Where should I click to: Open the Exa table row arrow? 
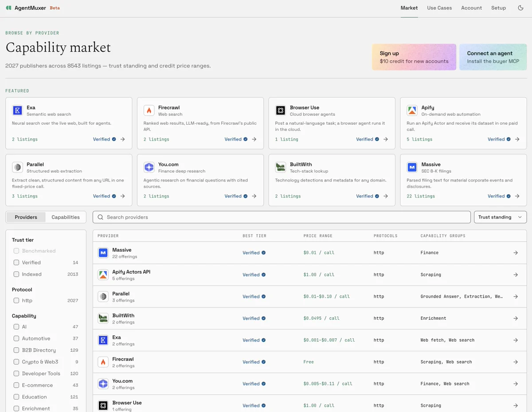[x=516, y=340]
